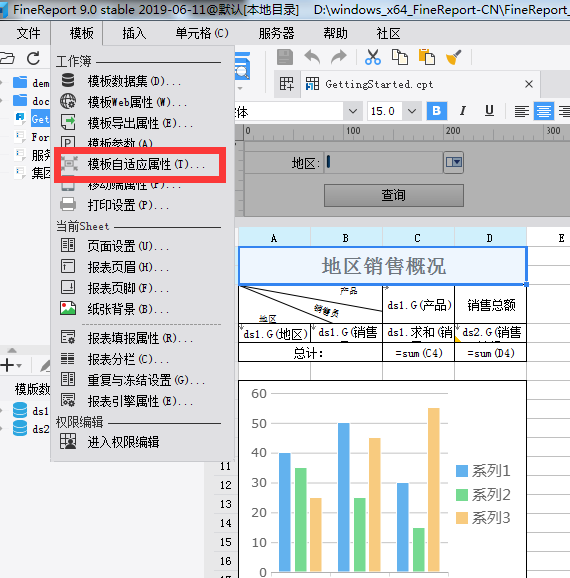Click the picture icon beside 纸张背景
The image size is (570, 578).
[x=68, y=308]
